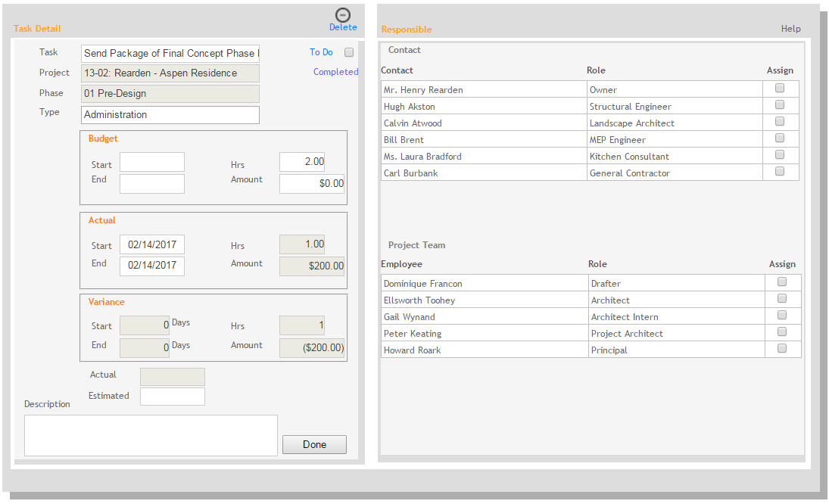Click the Variance End days field

[x=145, y=348]
